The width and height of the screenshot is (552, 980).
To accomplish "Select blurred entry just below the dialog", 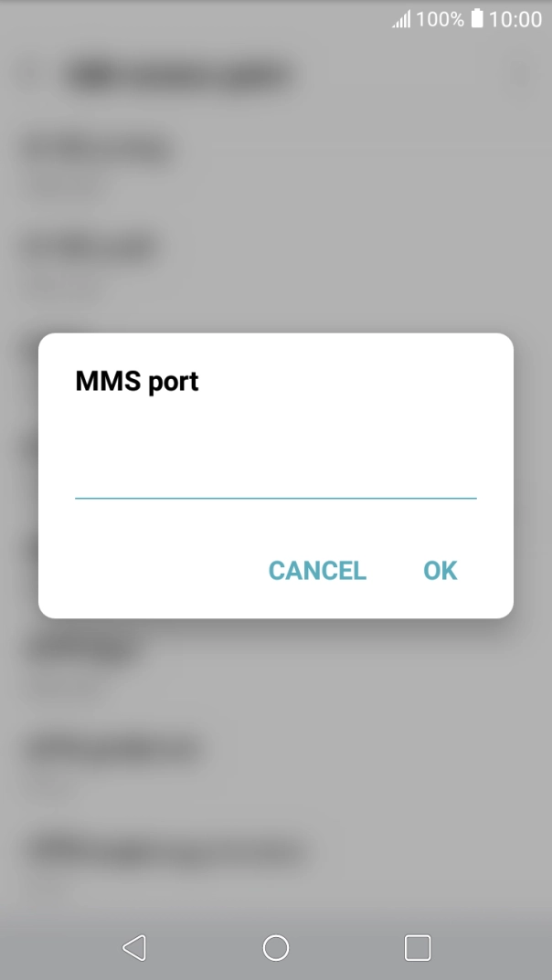I will pyautogui.click(x=276, y=662).
